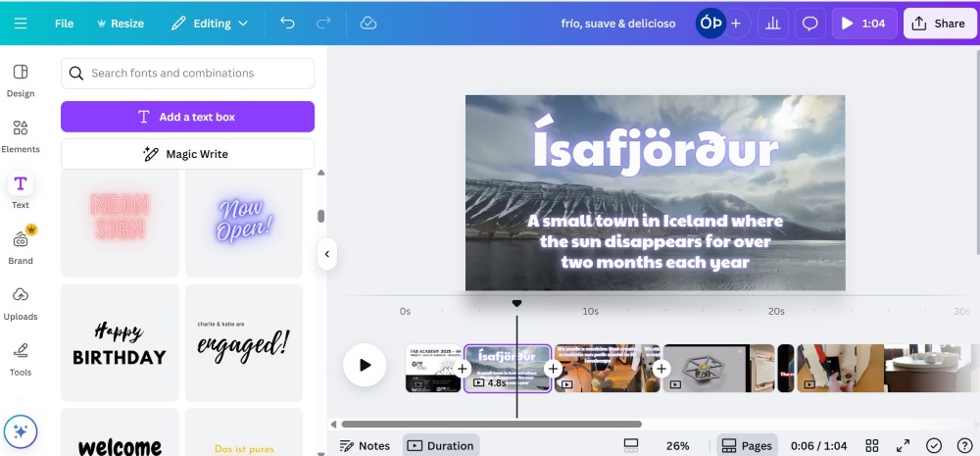Launch the Canva AI sparkle assistant
The height and width of the screenshot is (456, 980).
(x=21, y=431)
